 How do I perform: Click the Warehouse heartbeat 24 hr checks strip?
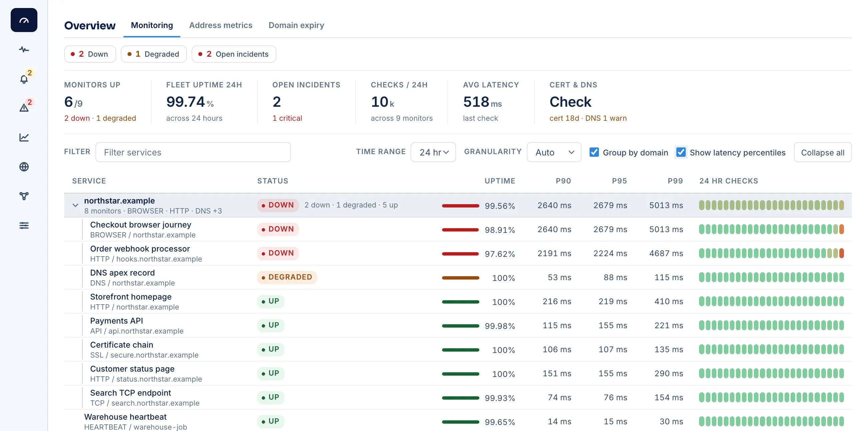[771, 422]
